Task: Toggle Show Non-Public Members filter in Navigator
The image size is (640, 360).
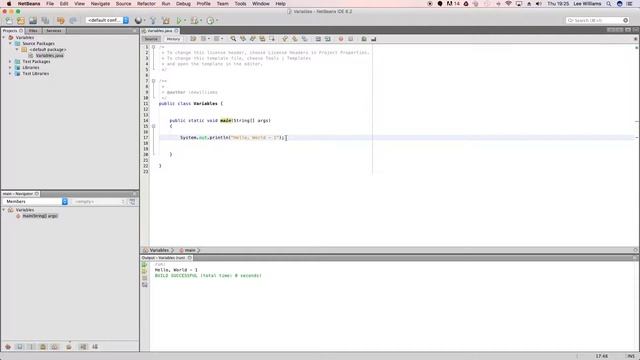Action: tap(43, 347)
